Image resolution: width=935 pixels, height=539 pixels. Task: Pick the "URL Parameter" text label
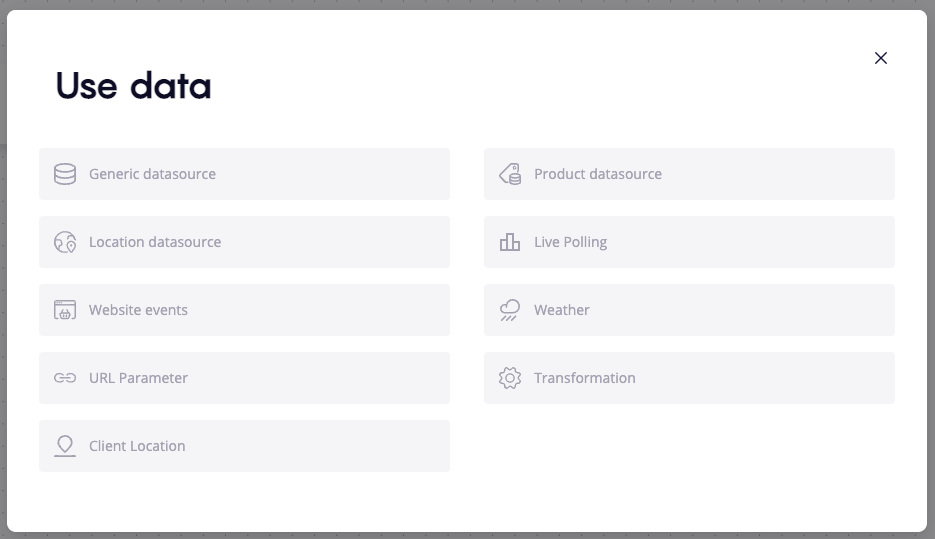point(138,378)
